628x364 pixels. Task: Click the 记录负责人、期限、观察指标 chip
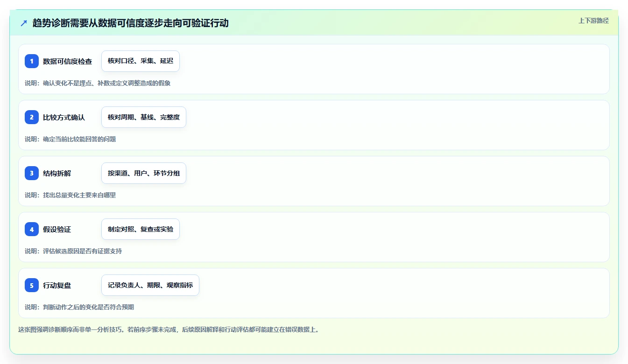(x=150, y=285)
